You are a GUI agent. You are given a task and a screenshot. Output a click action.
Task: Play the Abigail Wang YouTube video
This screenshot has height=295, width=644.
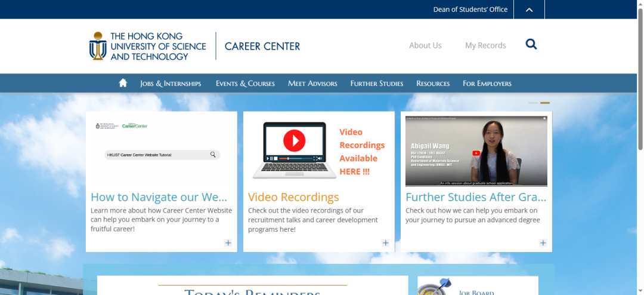476,153
